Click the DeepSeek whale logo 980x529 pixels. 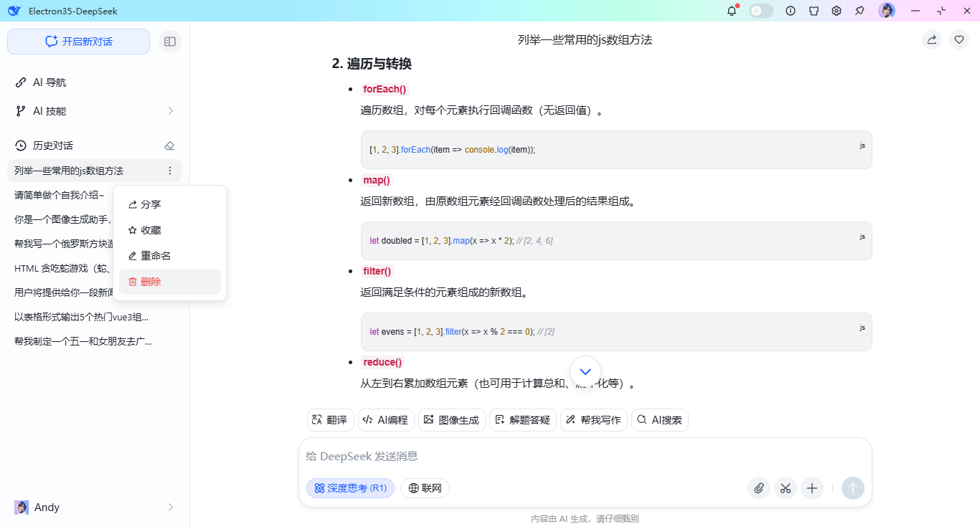[x=14, y=11]
